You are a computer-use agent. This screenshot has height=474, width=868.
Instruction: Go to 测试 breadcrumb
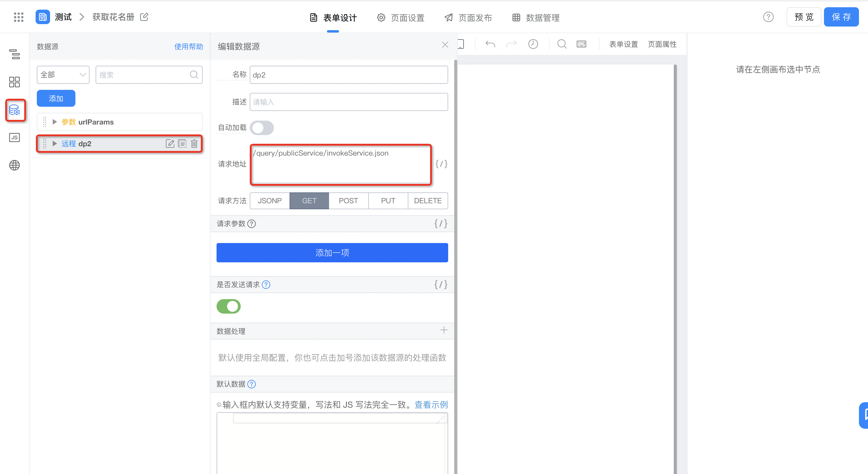click(x=63, y=17)
